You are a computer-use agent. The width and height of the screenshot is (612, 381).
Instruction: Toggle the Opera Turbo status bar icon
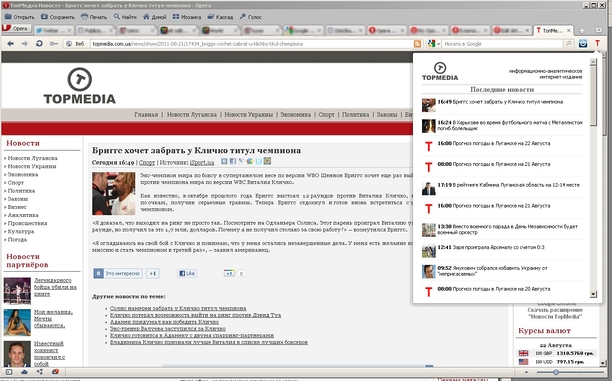pyautogui.click(x=55, y=372)
